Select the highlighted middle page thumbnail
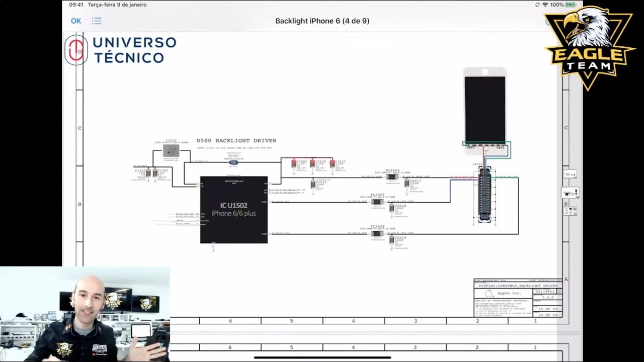The width and height of the screenshot is (644, 362). 570,193
